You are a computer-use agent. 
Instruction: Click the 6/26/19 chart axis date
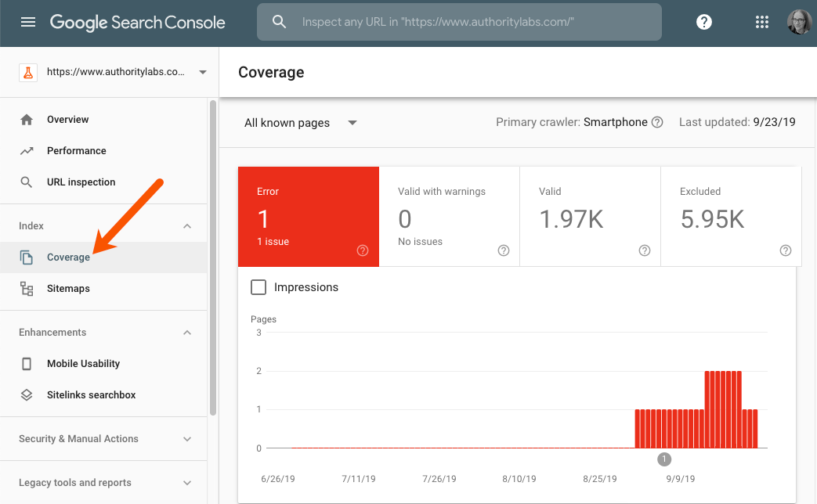[278, 479]
